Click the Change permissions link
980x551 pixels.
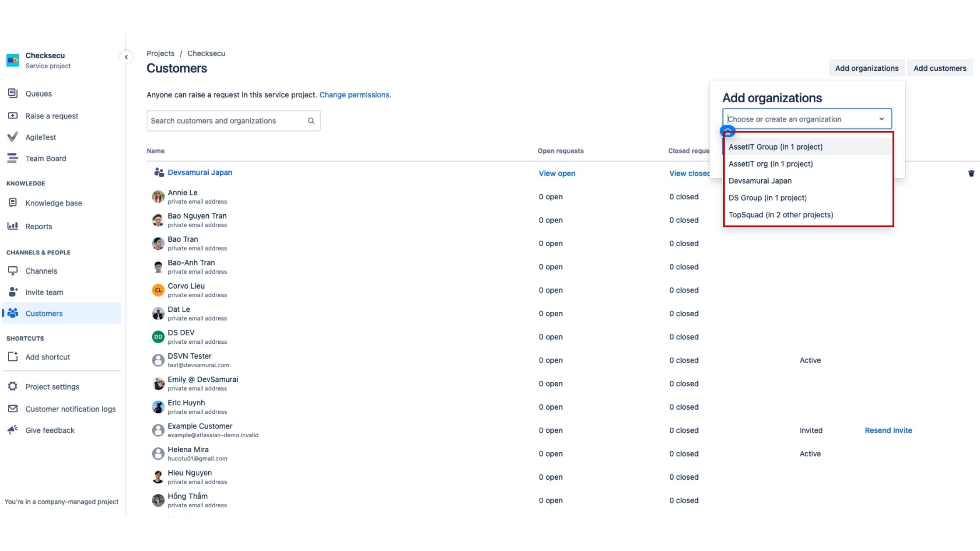(x=355, y=95)
